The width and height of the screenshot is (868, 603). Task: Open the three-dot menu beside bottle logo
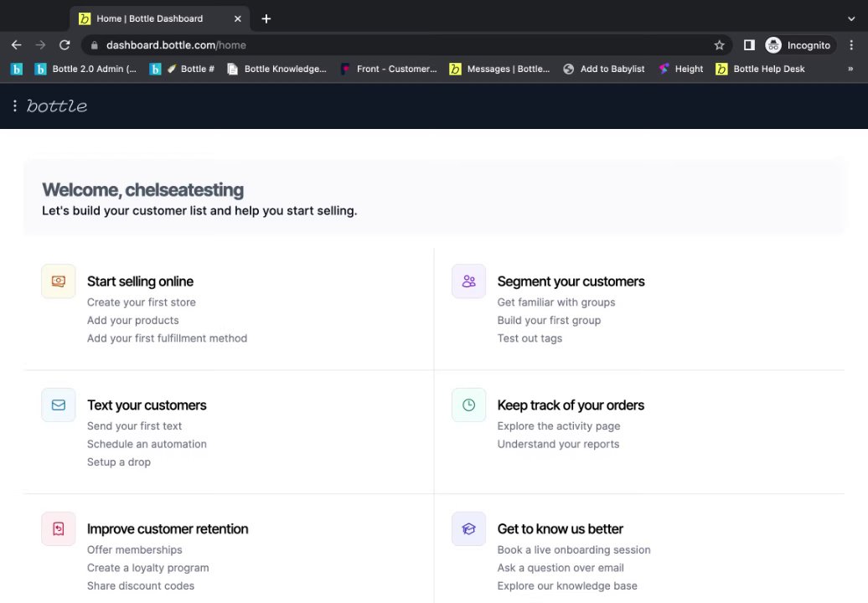point(15,106)
